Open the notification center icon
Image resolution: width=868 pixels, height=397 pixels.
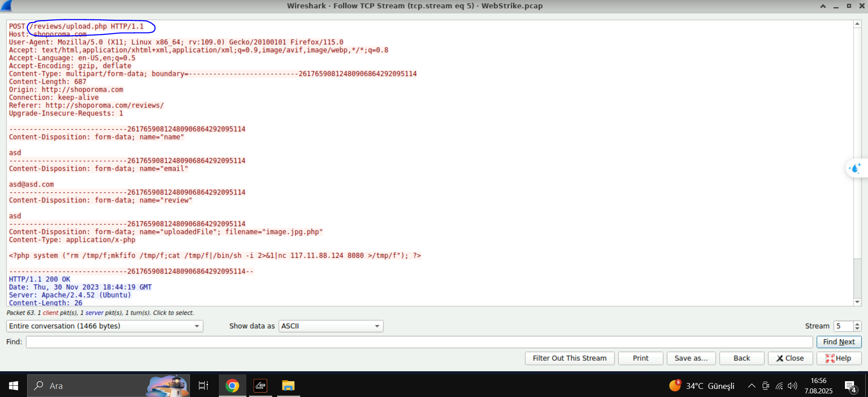851,386
